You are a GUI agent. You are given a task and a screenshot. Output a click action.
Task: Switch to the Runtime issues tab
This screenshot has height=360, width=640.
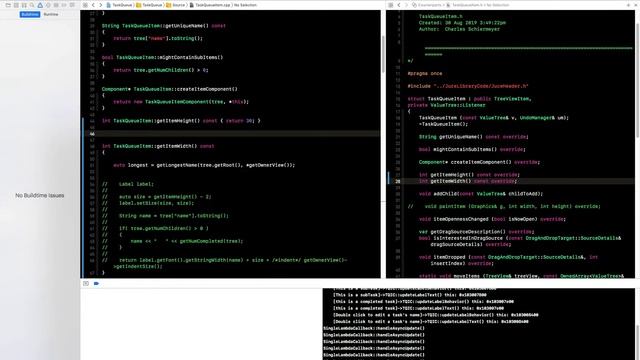51,14
